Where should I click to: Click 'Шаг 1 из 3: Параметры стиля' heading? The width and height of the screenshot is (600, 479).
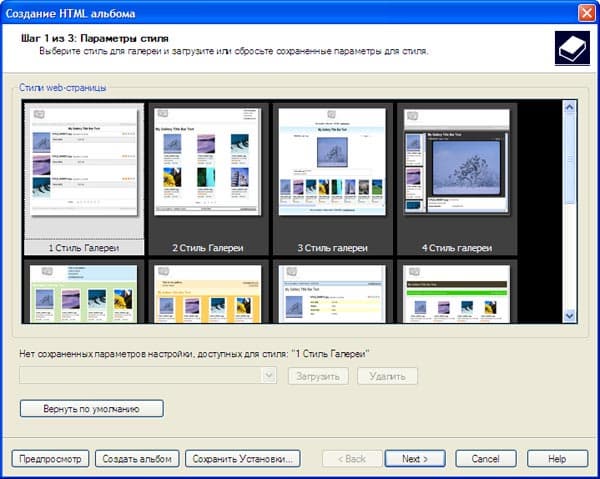point(95,38)
